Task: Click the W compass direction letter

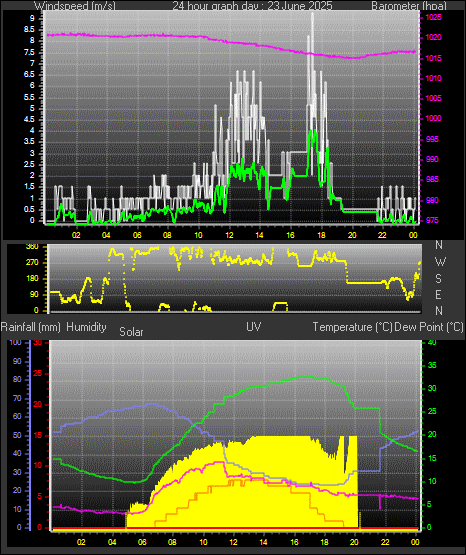Action: coord(440,262)
